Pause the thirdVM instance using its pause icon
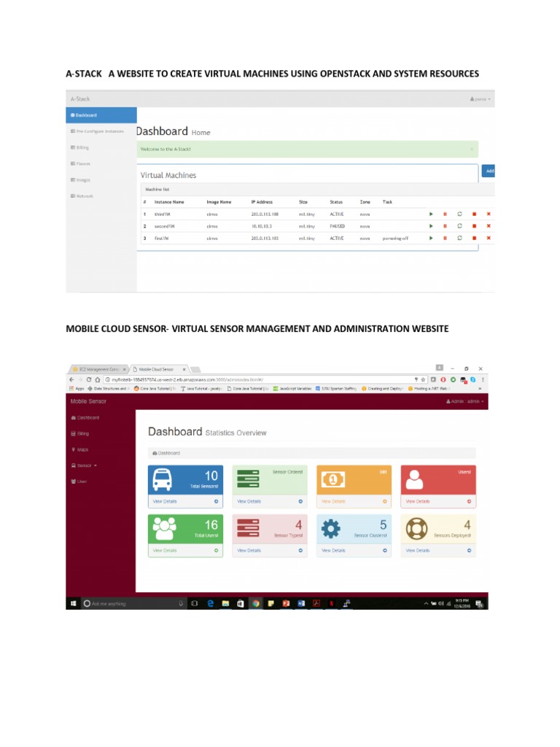560x747 pixels. [x=445, y=214]
